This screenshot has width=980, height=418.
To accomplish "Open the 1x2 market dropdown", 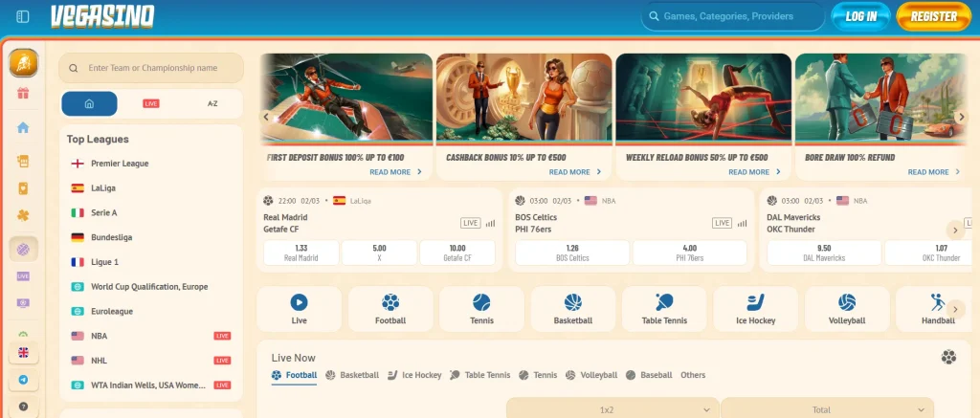I will pyautogui.click(x=612, y=409).
